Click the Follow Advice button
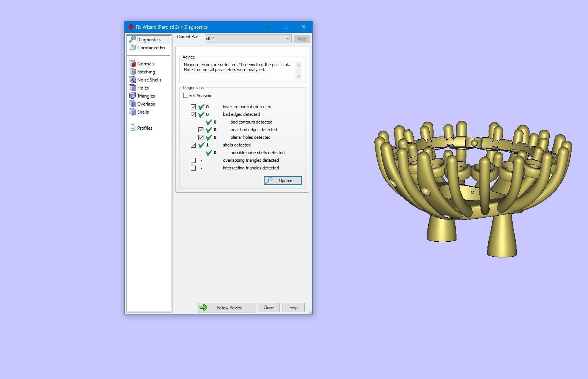 226,307
